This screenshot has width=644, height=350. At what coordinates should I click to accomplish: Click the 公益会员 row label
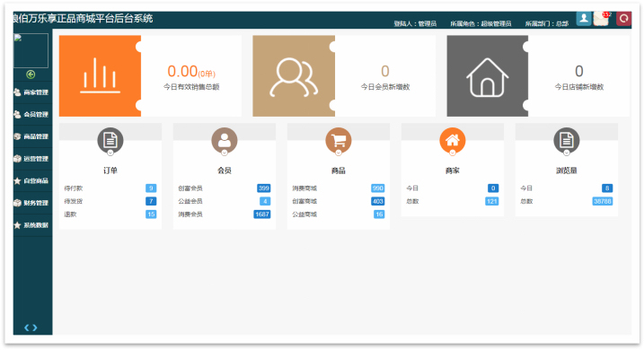coord(190,201)
